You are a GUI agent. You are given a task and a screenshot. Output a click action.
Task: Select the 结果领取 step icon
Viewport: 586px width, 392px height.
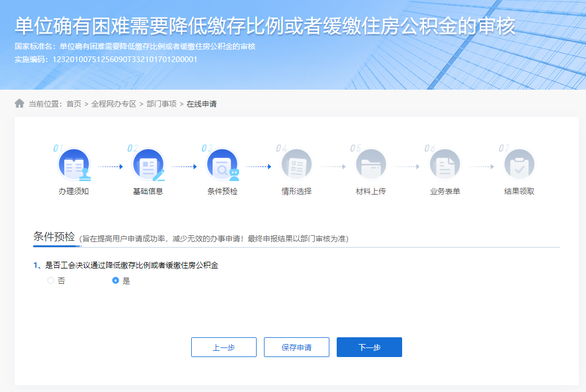pyautogui.click(x=519, y=164)
